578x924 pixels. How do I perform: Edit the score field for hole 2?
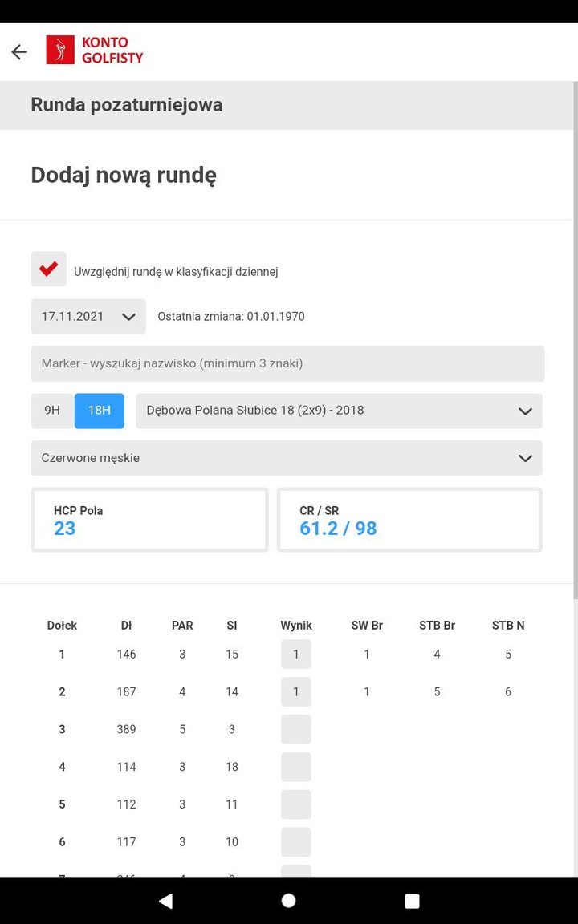[x=295, y=692]
